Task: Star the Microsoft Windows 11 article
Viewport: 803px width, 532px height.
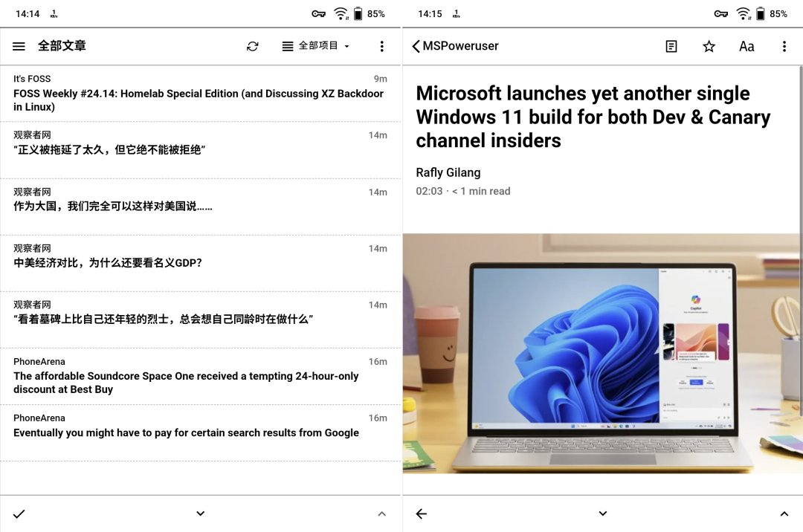Action: (x=709, y=47)
